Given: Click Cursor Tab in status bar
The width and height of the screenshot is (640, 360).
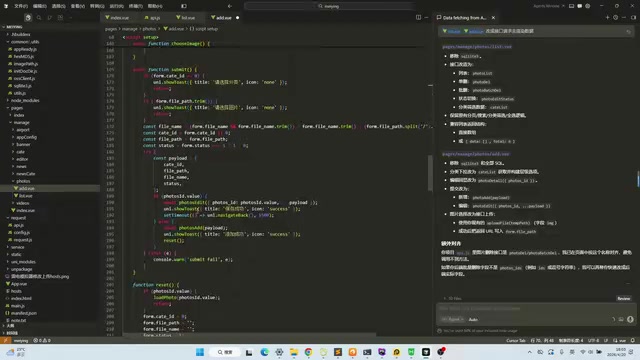Looking at the screenshot, I should click(x=516, y=340).
